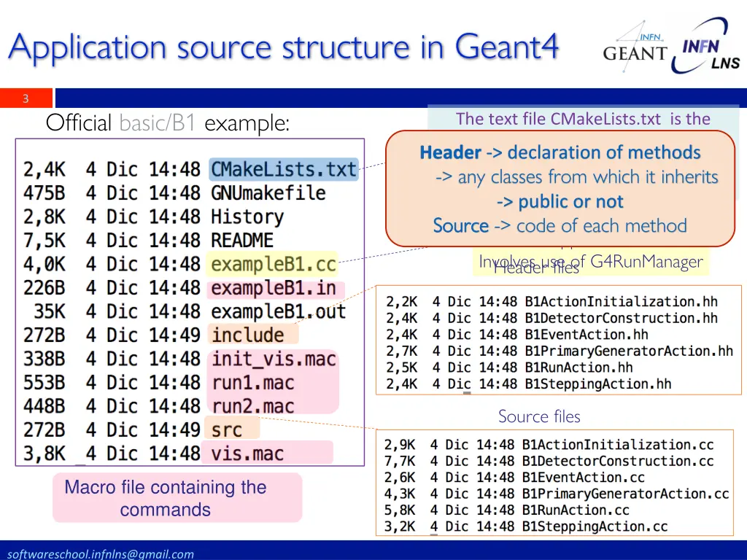Select the run1.mac macro file
The width and height of the screenshot is (747, 560).
coord(253,383)
